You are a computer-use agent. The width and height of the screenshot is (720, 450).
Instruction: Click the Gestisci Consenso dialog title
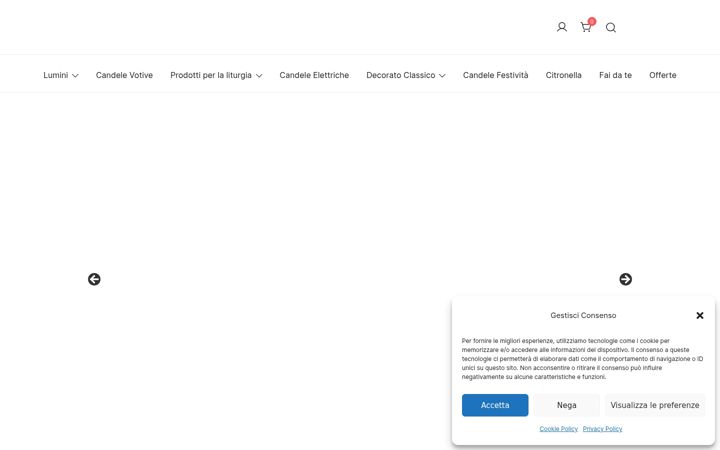coord(583,315)
